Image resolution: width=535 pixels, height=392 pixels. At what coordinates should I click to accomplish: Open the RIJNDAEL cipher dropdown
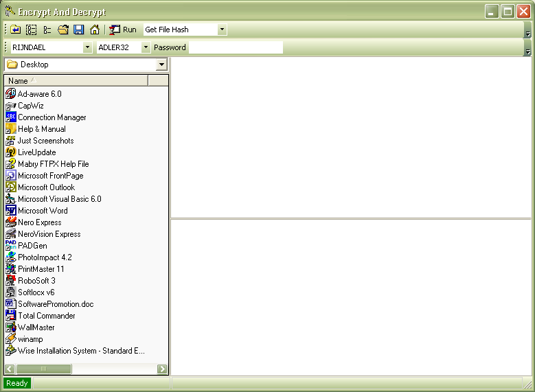pyautogui.click(x=87, y=47)
